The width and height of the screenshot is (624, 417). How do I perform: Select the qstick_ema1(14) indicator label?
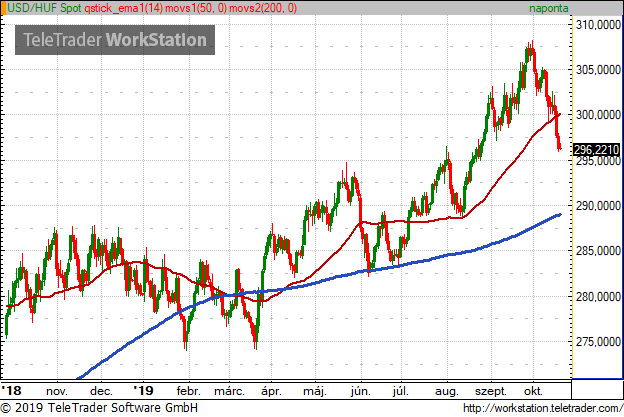[x=123, y=8]
